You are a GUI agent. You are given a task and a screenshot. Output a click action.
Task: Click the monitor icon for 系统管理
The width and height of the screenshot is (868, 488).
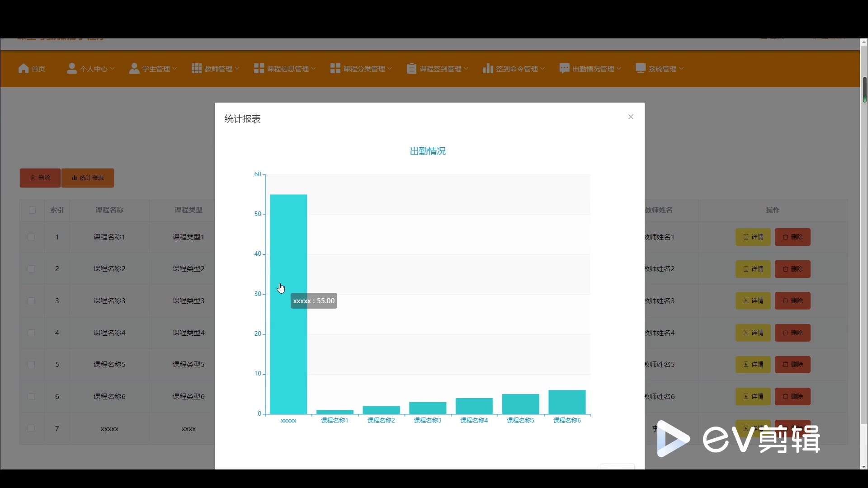coord(640,68)
